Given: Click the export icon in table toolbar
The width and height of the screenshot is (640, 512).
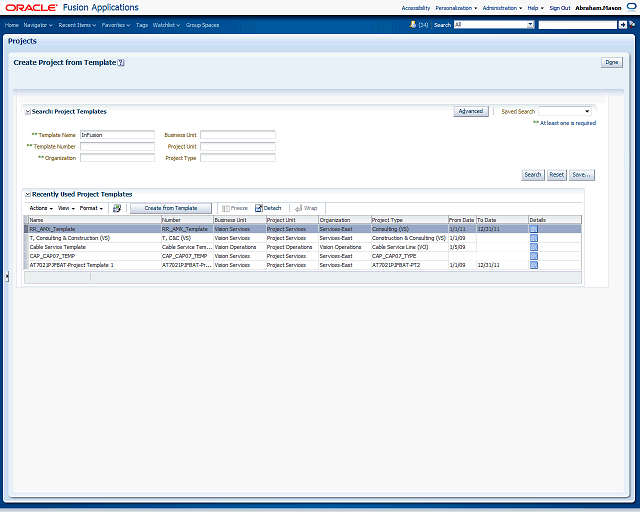Looking at the screenshot, I should (117, 208).
